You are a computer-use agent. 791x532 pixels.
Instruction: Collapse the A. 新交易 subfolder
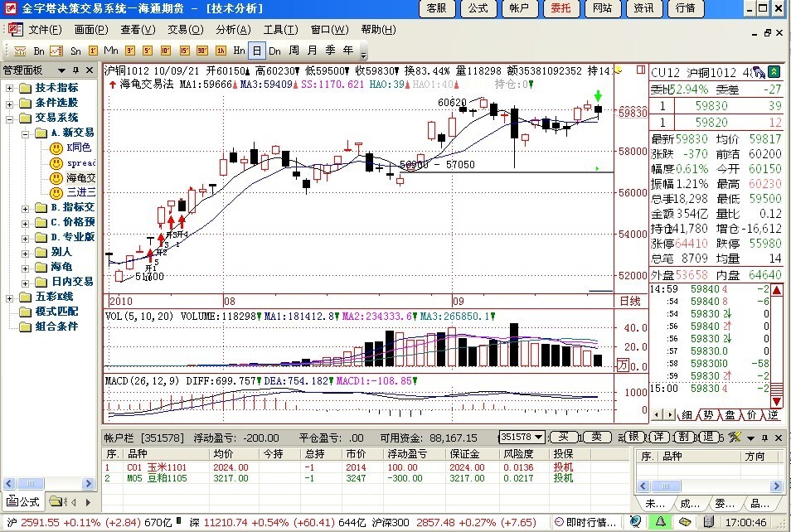tap(25, 134)
